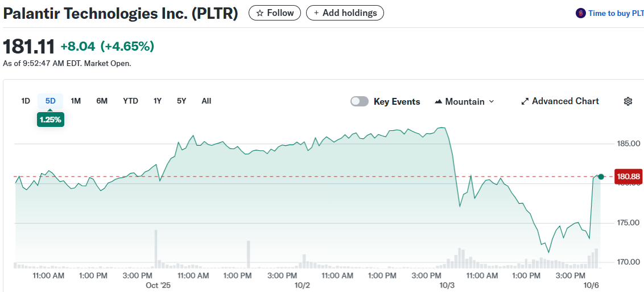Click the 1.25% change badge
The height and width of the screenshot is (292, 644).
click(x=51, y=120)
